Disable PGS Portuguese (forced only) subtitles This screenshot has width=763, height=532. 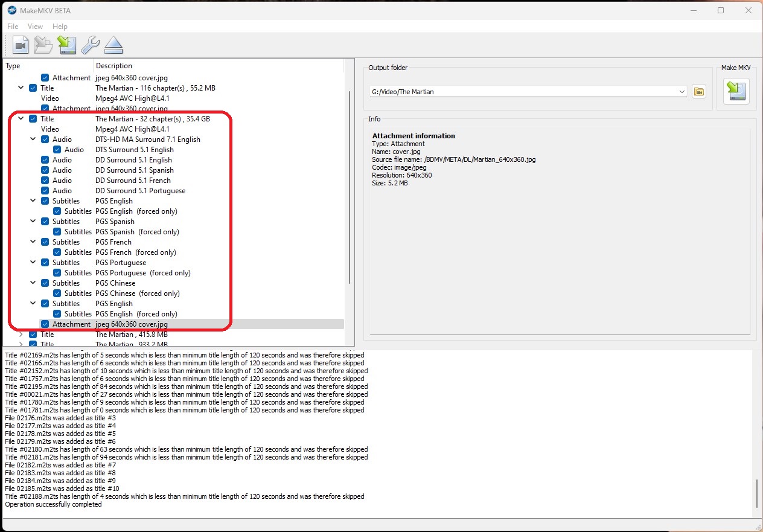57,273
